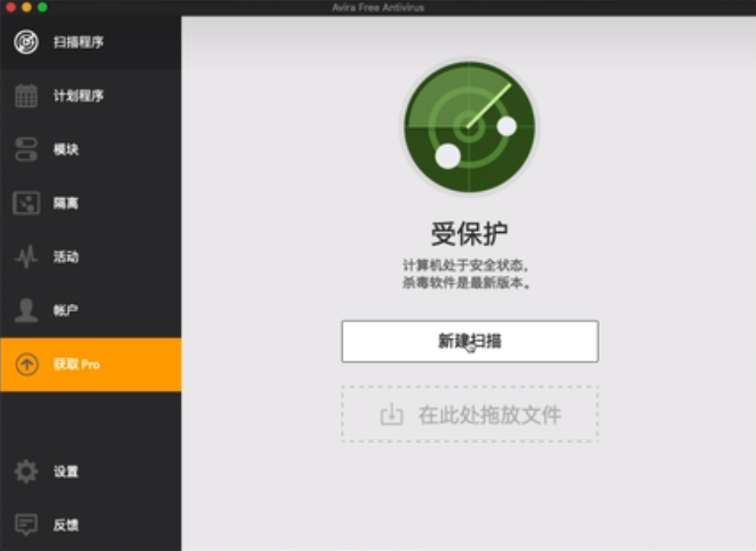Screen dimensions: 756x551
Task: Click the Feedback speech bubble icon
Action: (26, 523)
